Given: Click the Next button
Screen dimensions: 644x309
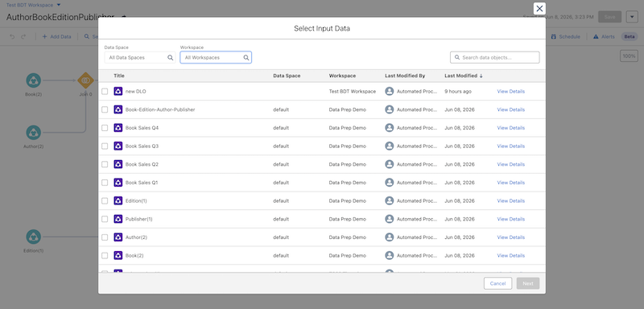Looking at the screenshot, I should pos(528,283).
